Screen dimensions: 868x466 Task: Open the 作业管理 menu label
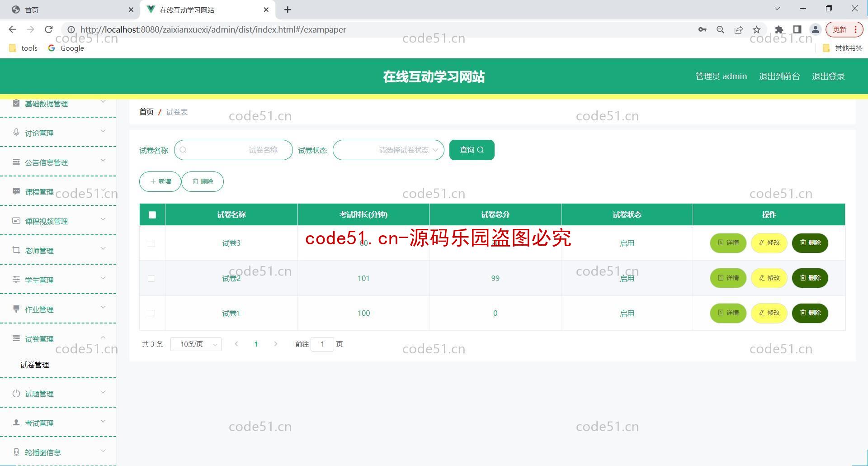tap(39, 309)
